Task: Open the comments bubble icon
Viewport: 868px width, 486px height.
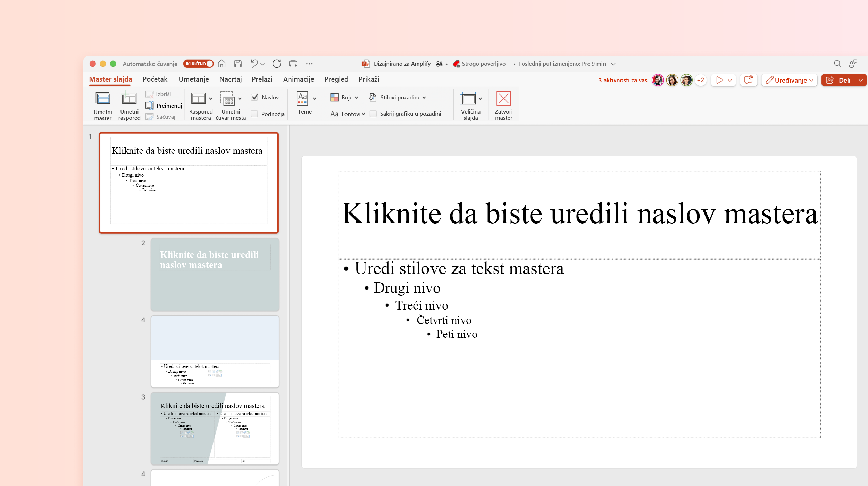Action: [748, 80]
